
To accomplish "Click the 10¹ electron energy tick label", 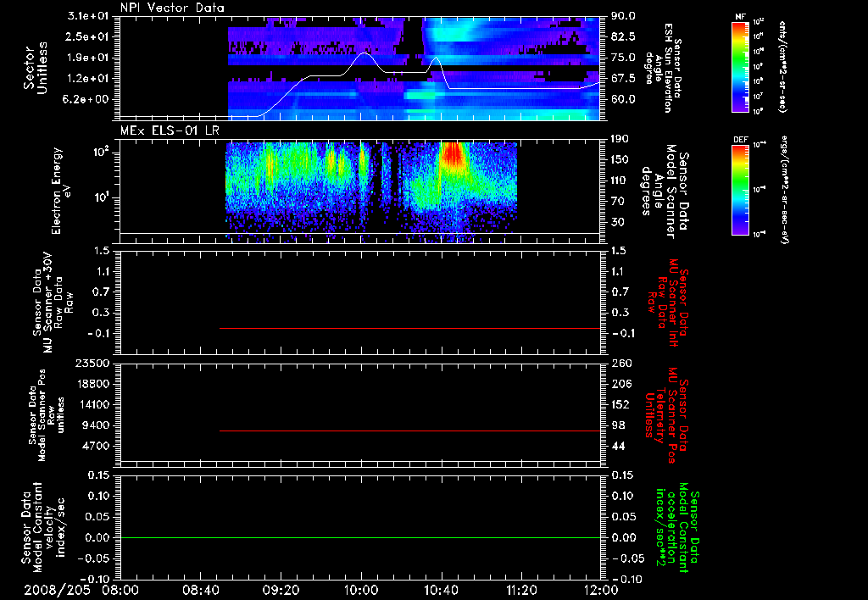I will click(x=100, y=197).
